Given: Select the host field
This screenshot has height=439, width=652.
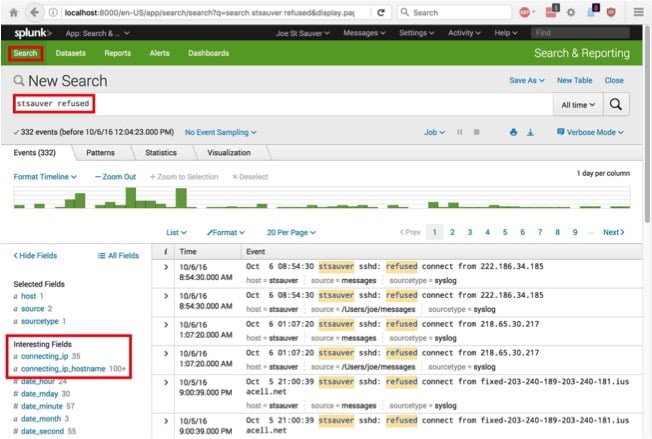Looking at the screenshot, I should tap(28, 296).
